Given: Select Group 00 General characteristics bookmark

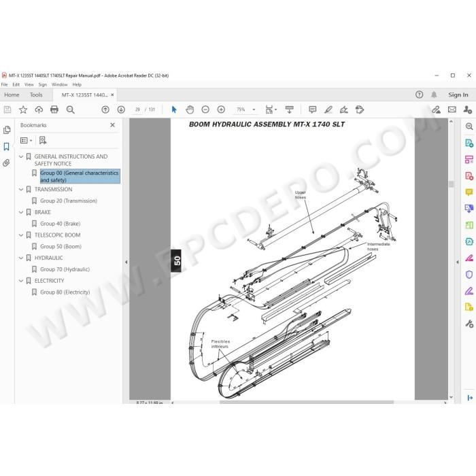Looking at the screenshot, I should coord(80,176).
